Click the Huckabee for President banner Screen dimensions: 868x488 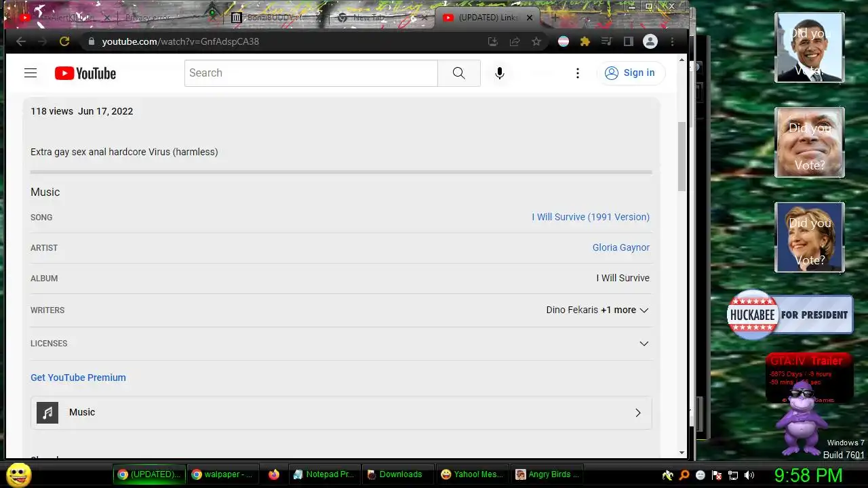pyautogui.click(x=790, y=314)
